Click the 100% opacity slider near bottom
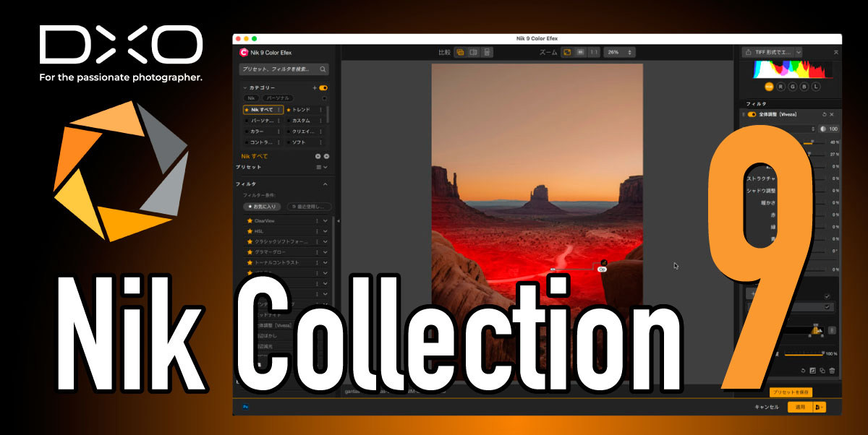 [804, 353]
